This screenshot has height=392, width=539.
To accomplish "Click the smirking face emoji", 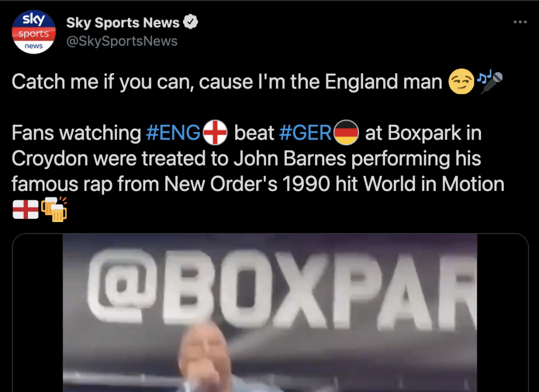I will click(x=461, y=82).
